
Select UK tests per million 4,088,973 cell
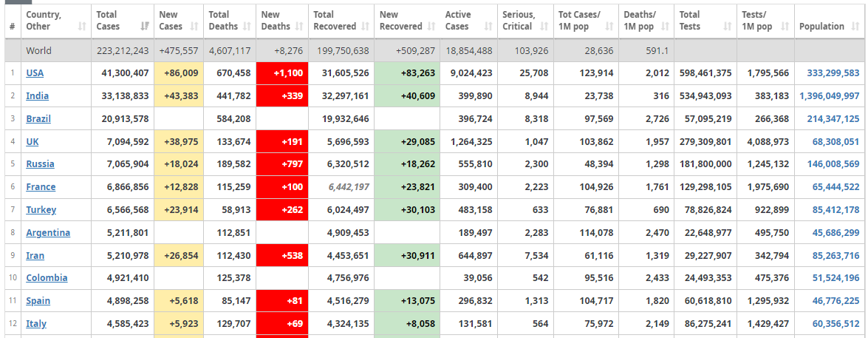click(765, 141)
